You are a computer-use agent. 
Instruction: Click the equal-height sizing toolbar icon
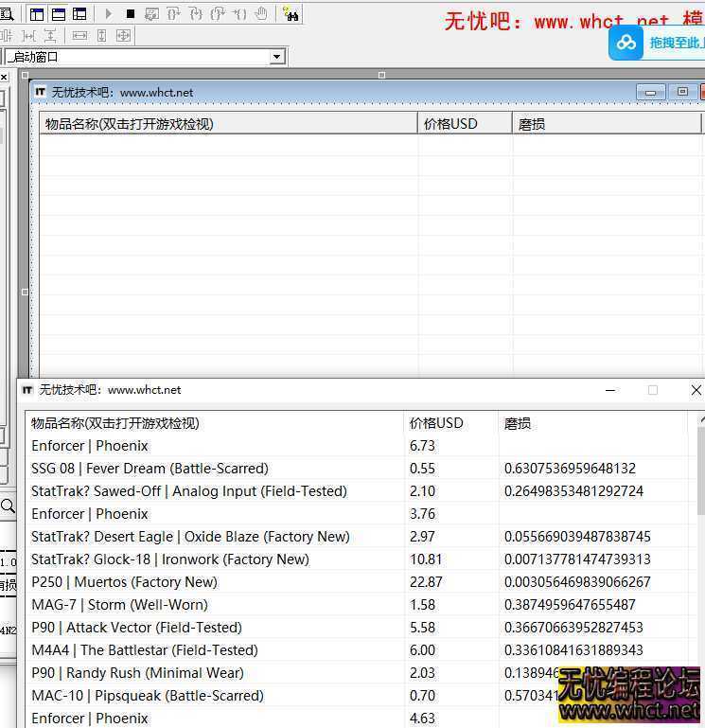click(x=101, y=35)
